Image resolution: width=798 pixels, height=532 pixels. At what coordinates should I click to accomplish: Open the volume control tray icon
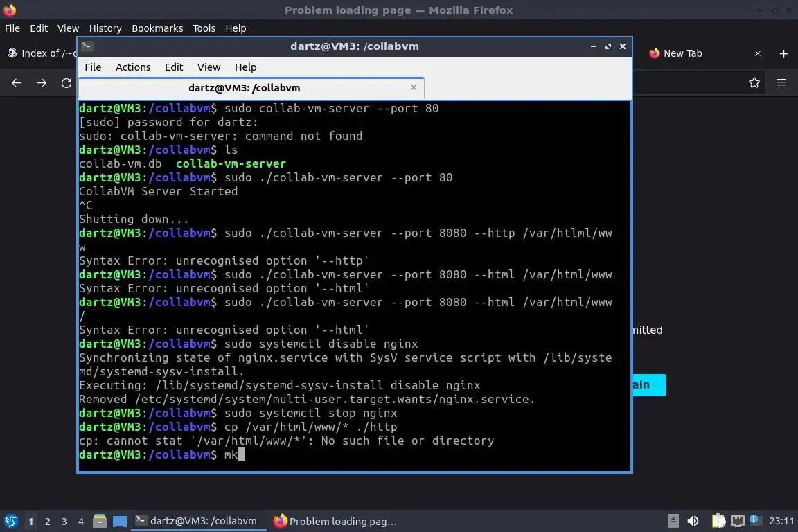pyautogui.click(x=693, y=521)
